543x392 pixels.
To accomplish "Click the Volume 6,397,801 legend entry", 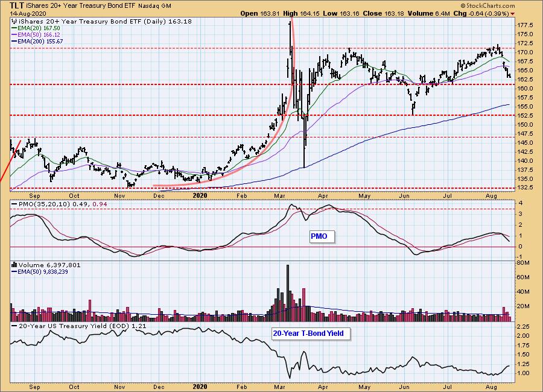I will (x=49, y=265).
